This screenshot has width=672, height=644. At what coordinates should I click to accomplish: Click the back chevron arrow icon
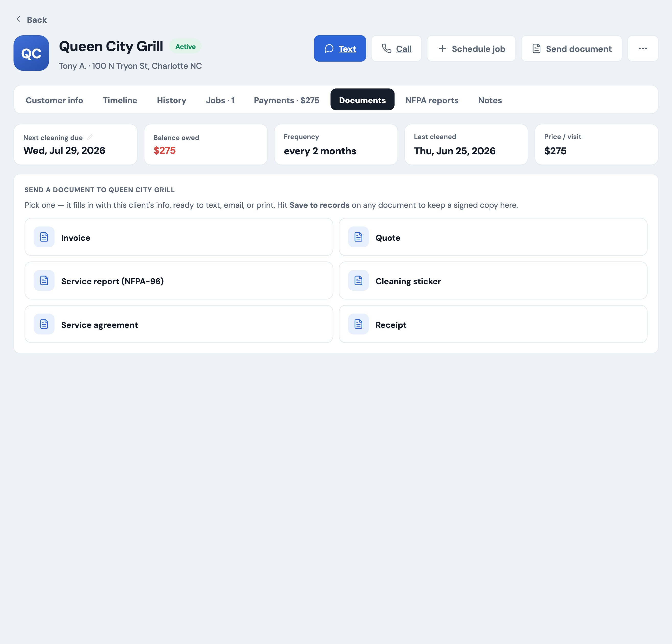tap(18, 19)
